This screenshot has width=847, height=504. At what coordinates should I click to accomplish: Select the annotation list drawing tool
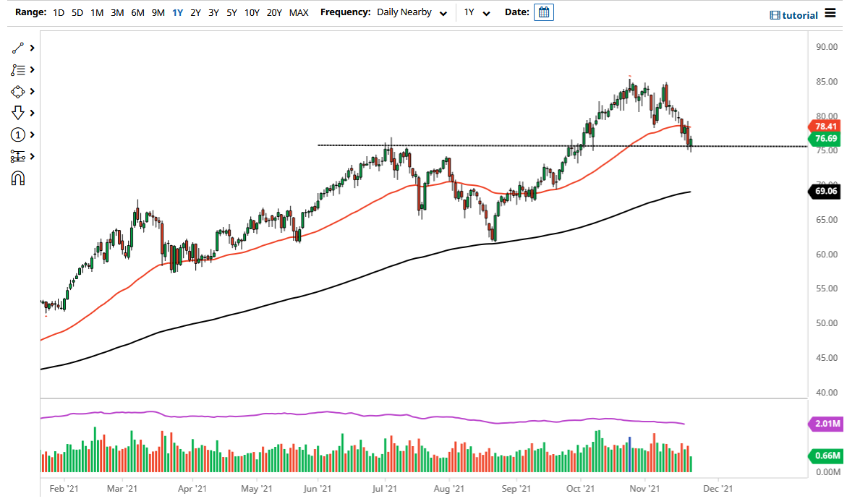point(19,69)
